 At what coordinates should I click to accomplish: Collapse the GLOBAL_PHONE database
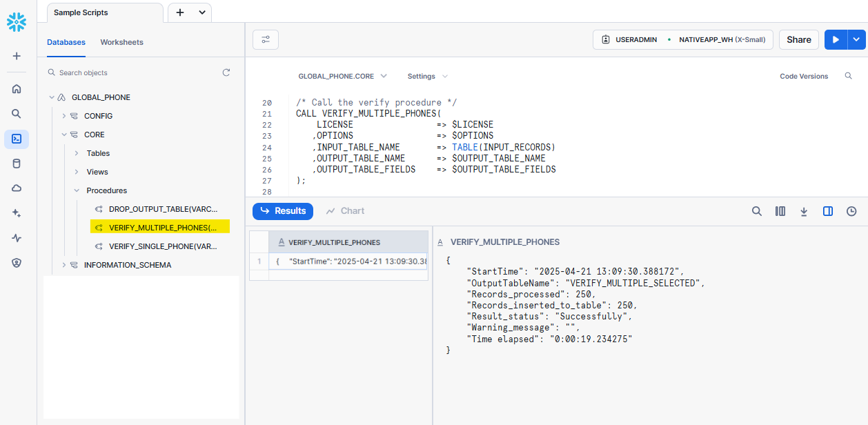point(51,97)
